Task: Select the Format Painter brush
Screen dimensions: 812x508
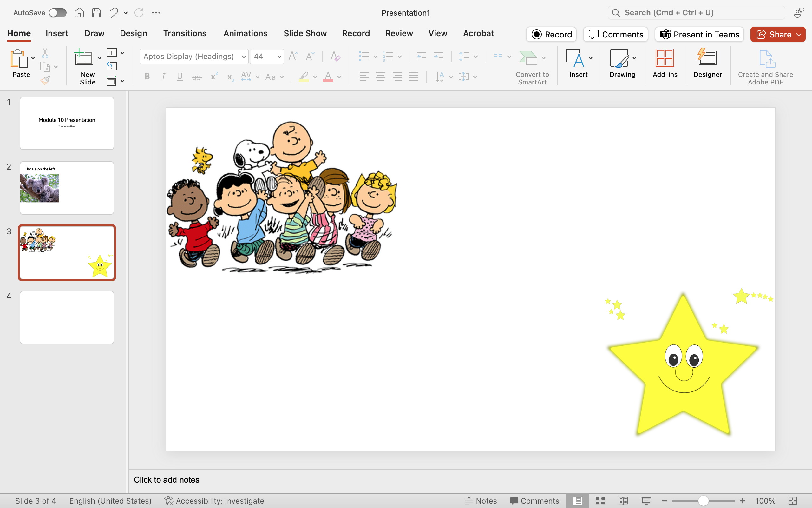Action: click(x=45, y=80)
